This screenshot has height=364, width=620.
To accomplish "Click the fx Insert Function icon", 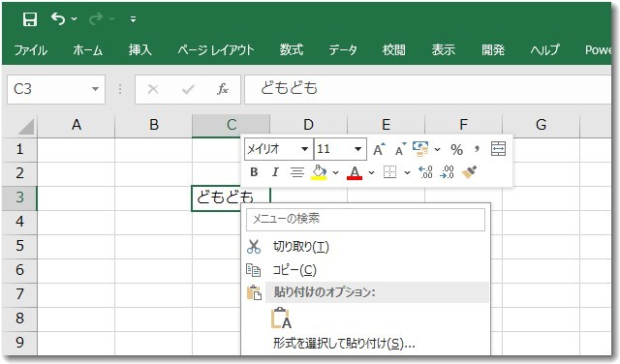I will [x=223, y=89].
